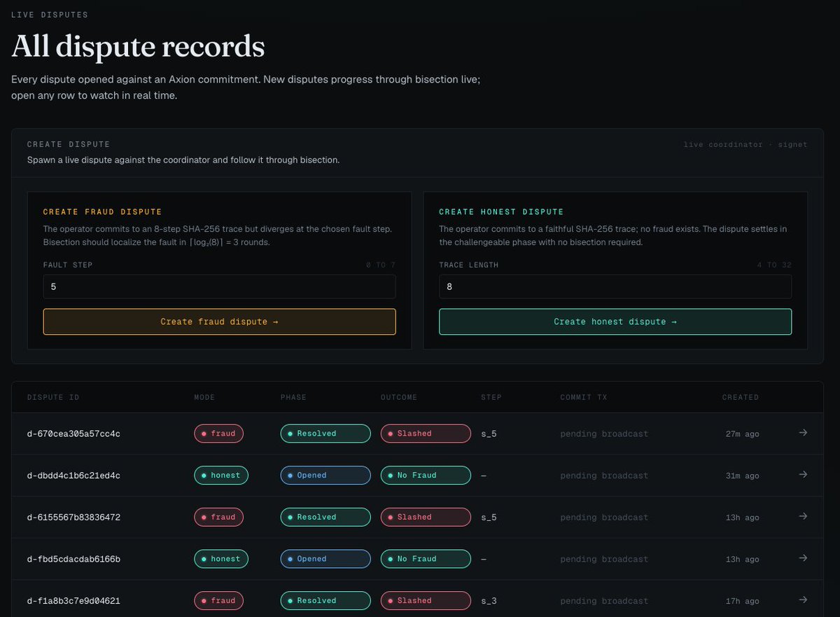Click the Commit TX column header
The image size is (840, 617).
tap(584, 397)
